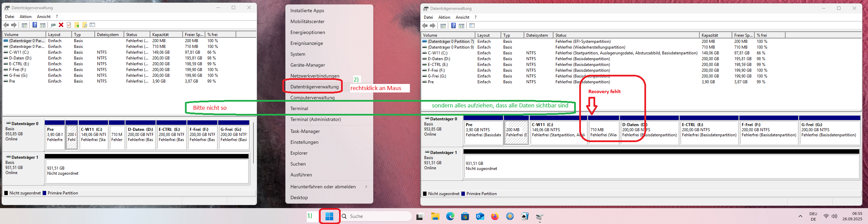Open Aktion menu in right window
This screenshot has width=868, height=224.
(x=444, y=17)
